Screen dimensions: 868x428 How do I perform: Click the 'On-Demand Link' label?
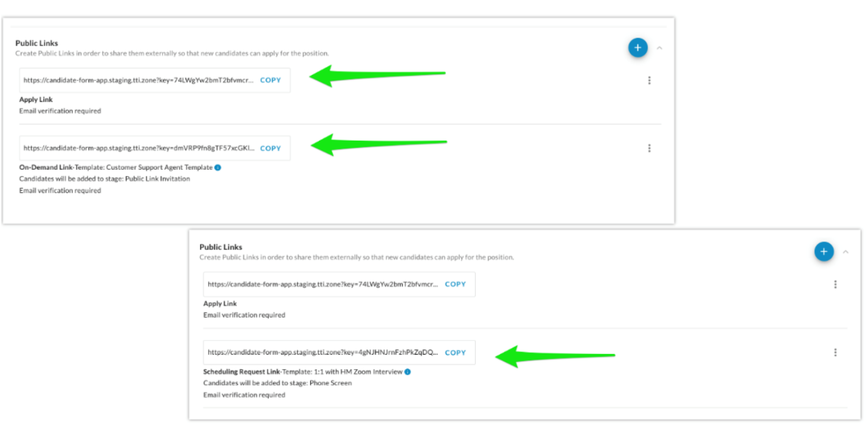46,167
